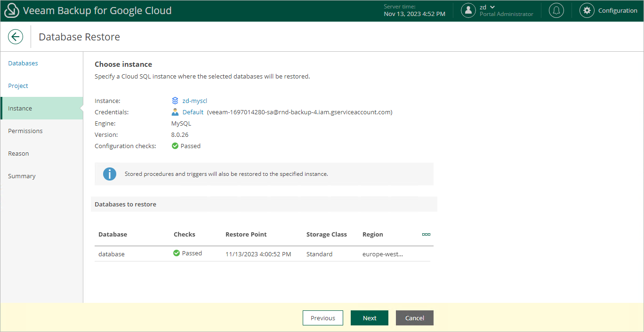Click the zd-myscl instance stack icon
This screenshot has height=332, width=644.
click(175, 101)
